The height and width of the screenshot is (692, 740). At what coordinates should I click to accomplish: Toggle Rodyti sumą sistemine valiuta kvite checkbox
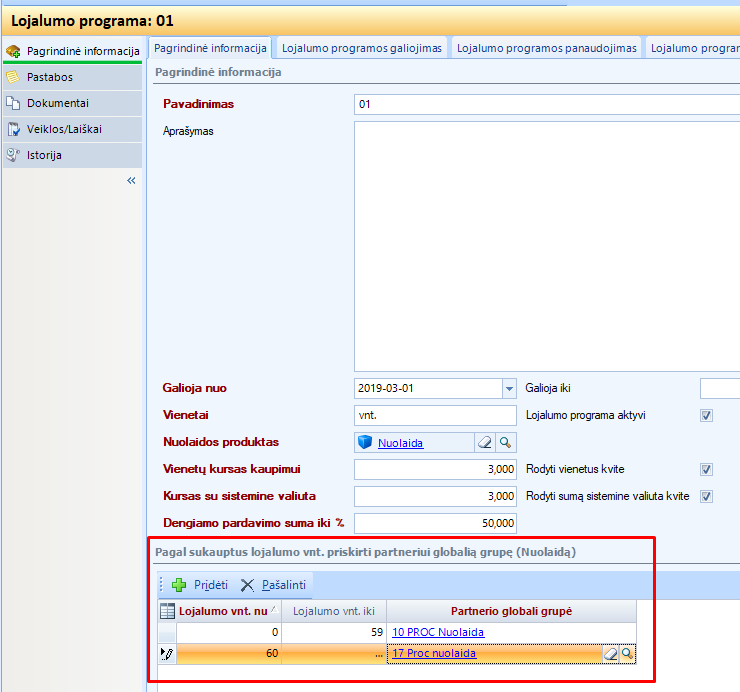tap(706, 496)
